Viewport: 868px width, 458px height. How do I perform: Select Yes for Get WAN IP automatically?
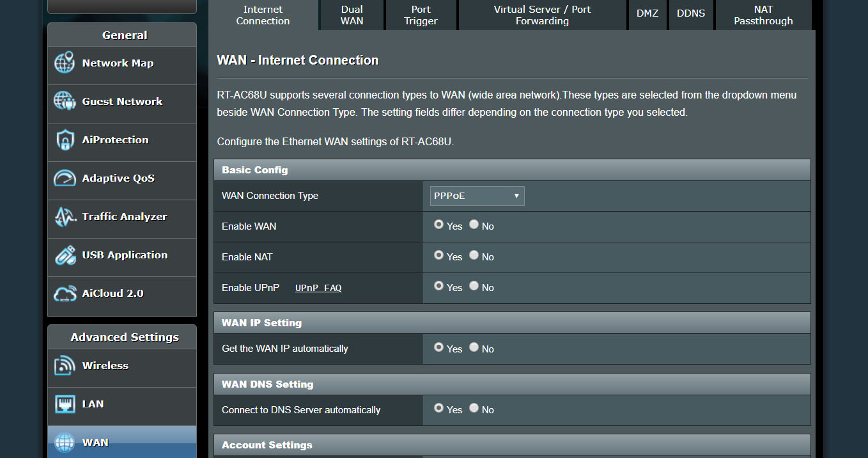click(x=438, y=347)
